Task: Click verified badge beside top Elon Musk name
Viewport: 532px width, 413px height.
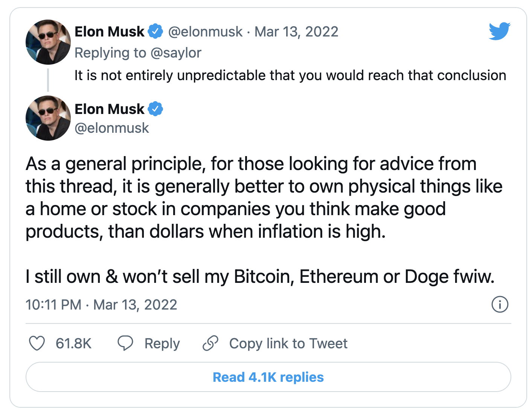Action: point(155,31)
